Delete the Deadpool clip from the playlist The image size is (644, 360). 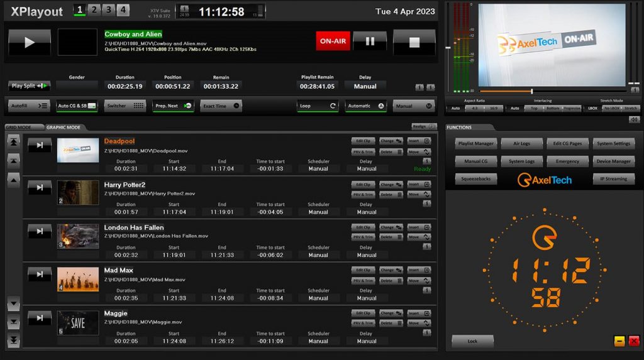pyautogui.click(x=391, y=152)
